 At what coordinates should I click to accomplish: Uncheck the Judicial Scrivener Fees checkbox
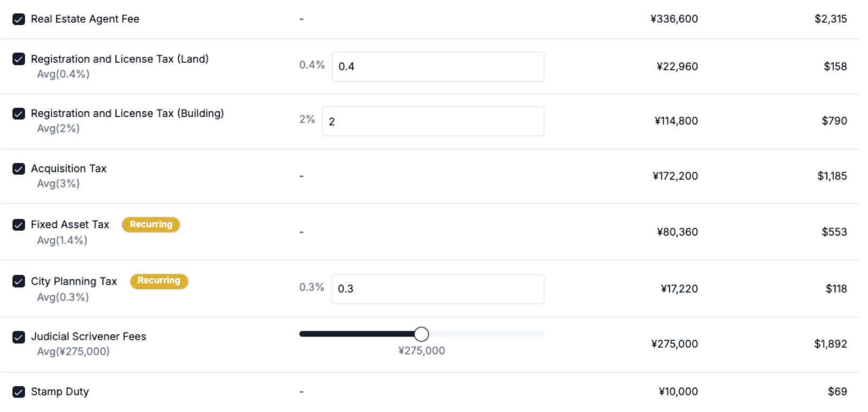(18, 337)
